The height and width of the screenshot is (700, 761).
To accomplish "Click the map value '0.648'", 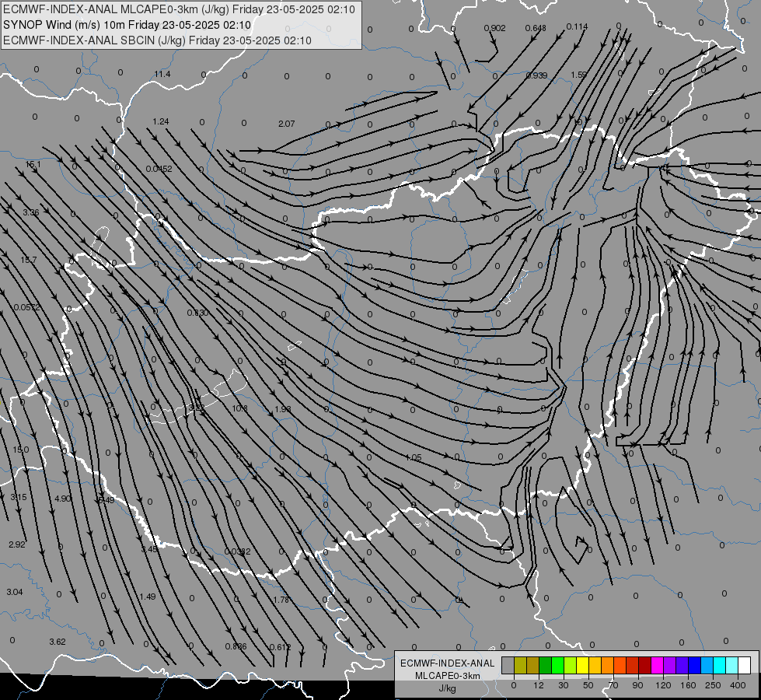I will [x=536, y=28].
